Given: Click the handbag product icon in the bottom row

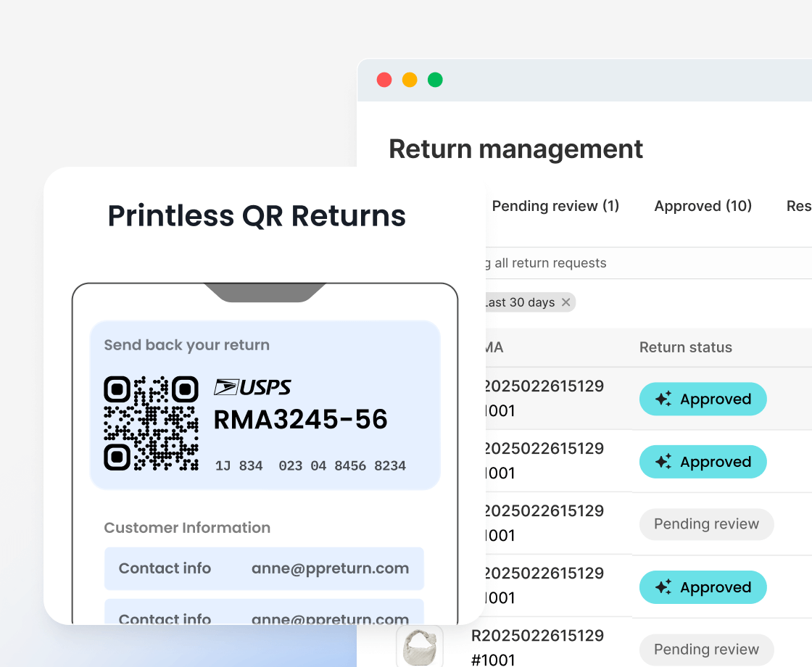Looking at the screenshot, I should [419, 645].
